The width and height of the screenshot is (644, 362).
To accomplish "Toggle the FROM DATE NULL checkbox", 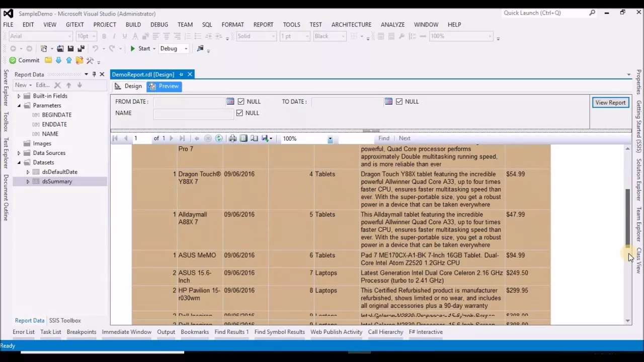I will pos(241,102).
